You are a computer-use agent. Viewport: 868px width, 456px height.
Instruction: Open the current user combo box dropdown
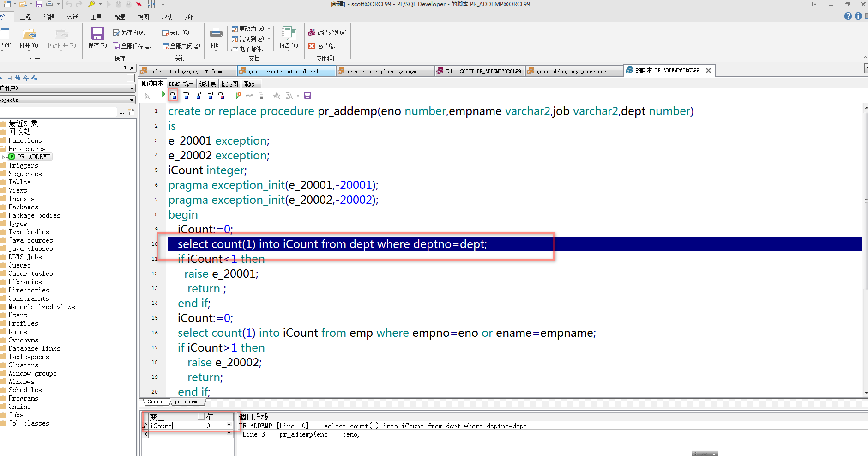point(132,88)
